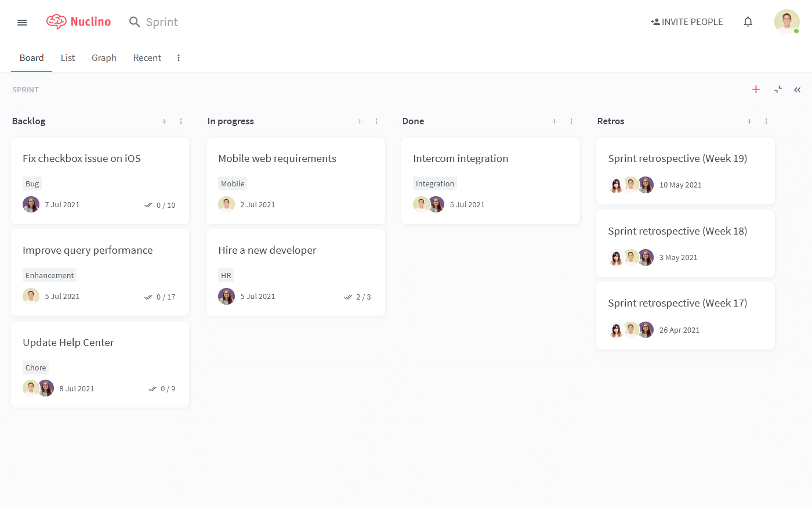The width and height of the screenshot is (812, 508).
Task: Open Retros column options menu
Action: (766, 121)
